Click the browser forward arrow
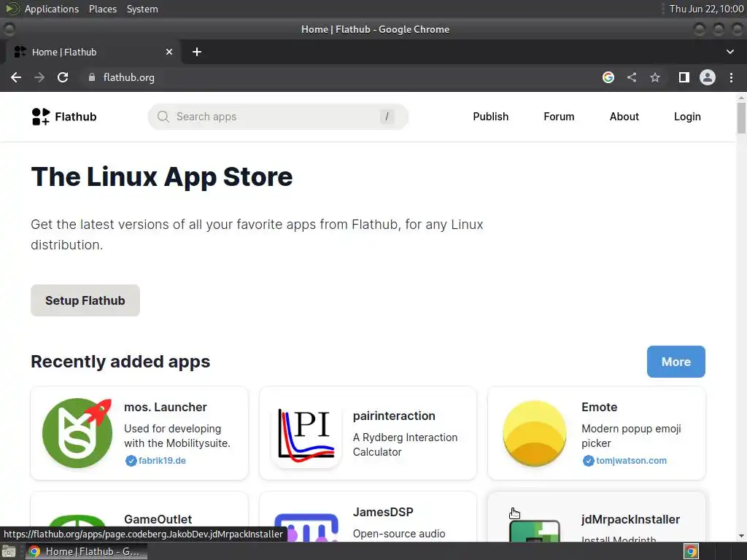Image resolution: width=747 pixels, height=560 pixels. point(39,77)
